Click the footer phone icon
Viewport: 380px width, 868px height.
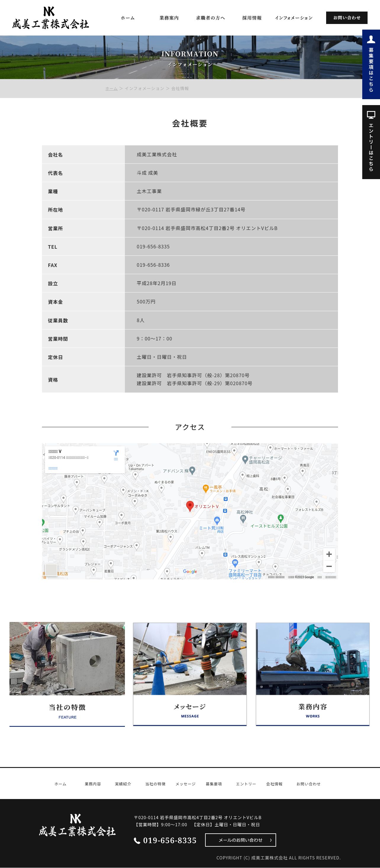[137, 841]
